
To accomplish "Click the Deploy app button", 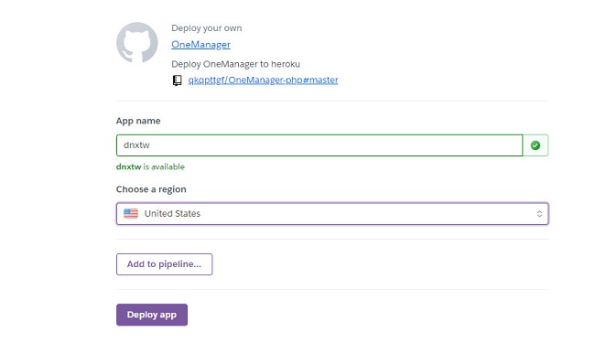I will 152,315.
